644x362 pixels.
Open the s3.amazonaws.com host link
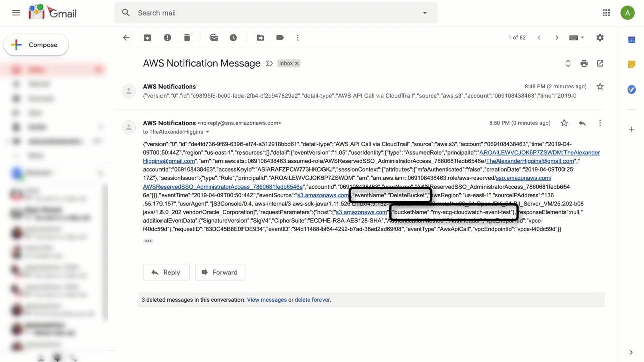(361, 212)
